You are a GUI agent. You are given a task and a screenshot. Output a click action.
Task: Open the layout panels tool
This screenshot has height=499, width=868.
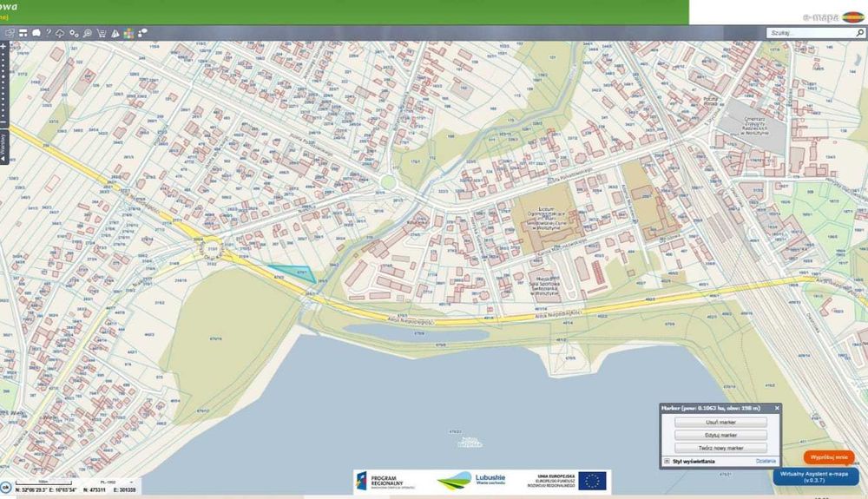pyautogui.click(x=23, y=33)
